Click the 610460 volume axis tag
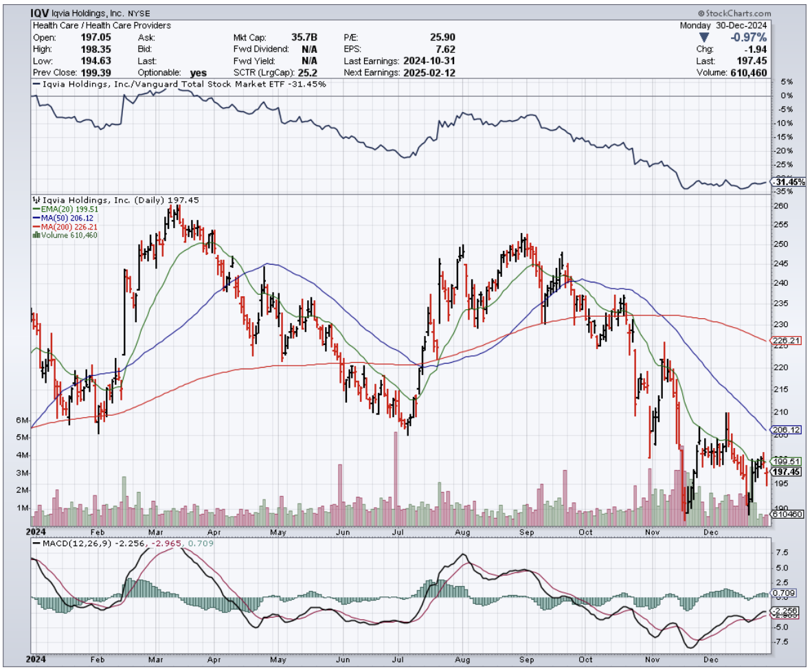Image resolution: width=812 pixels, height=672 pixels. coord(786,514)
